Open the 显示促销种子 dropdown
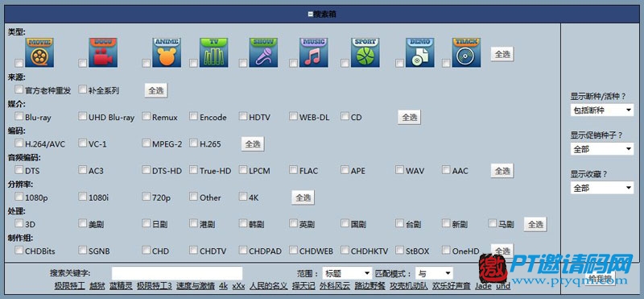The image size is (644, 299). [601, 149]
